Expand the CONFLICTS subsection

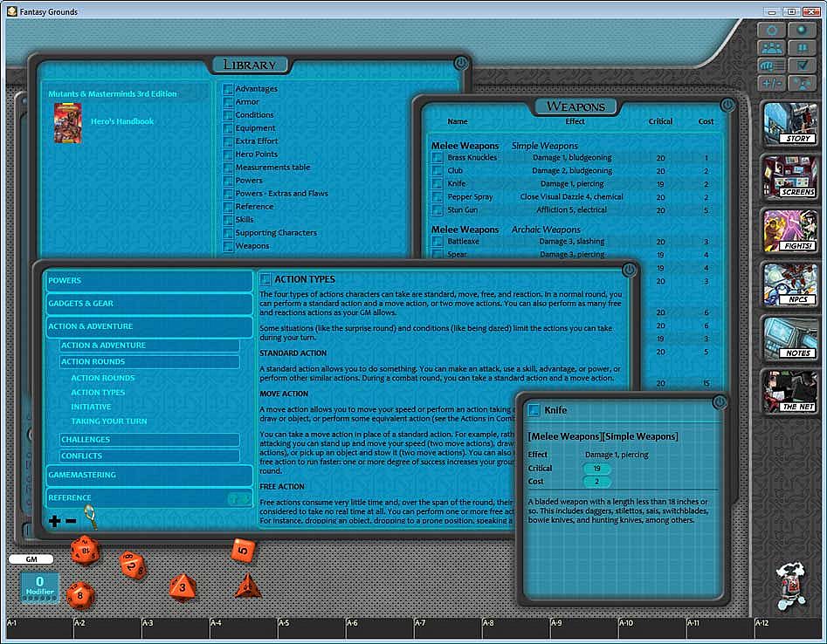click(x=149, y=456)
